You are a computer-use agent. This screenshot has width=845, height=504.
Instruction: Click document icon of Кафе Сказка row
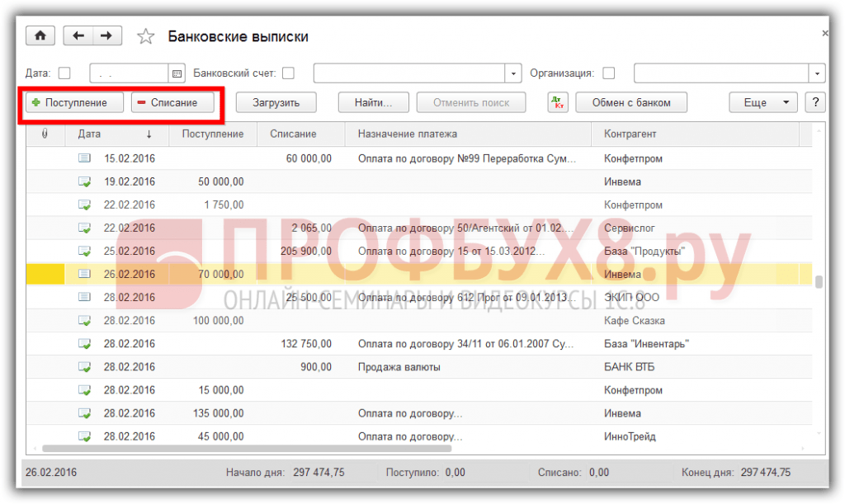pos(85,320)
